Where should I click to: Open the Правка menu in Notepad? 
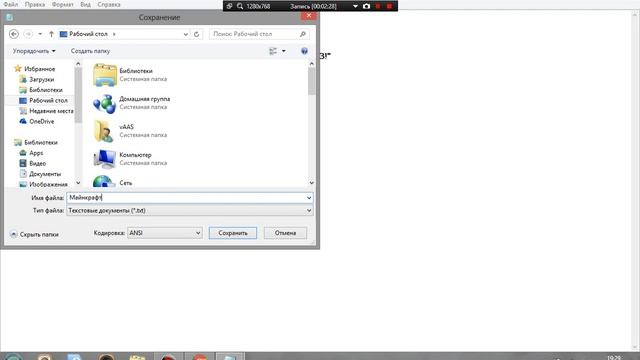pyautogui.click(x=35, y=4)
